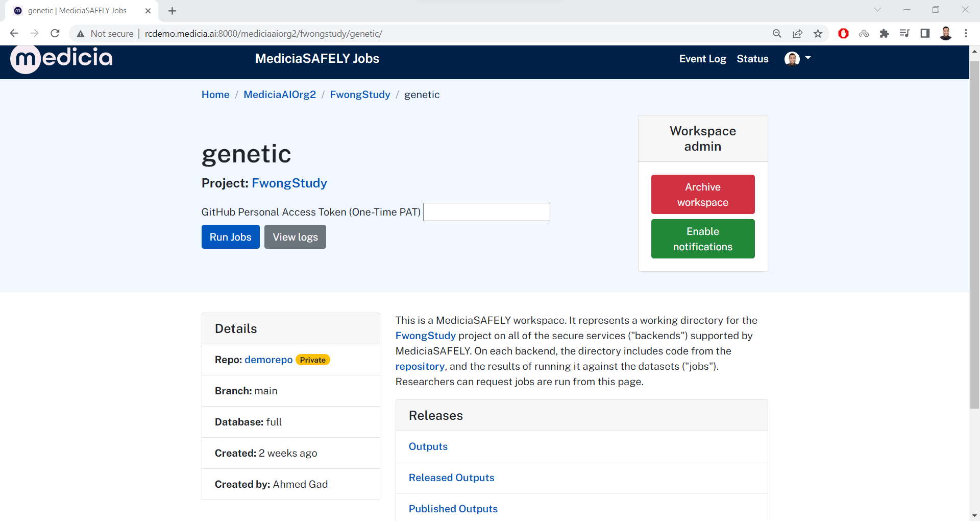Open the red Opera-style extension icon

tap(843, 34)
